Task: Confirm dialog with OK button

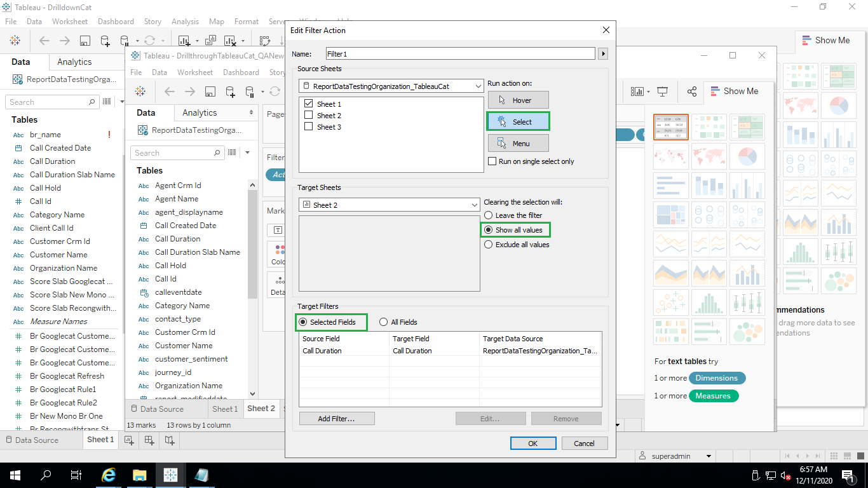Action: pyautogui.click(x=533, y=444)
